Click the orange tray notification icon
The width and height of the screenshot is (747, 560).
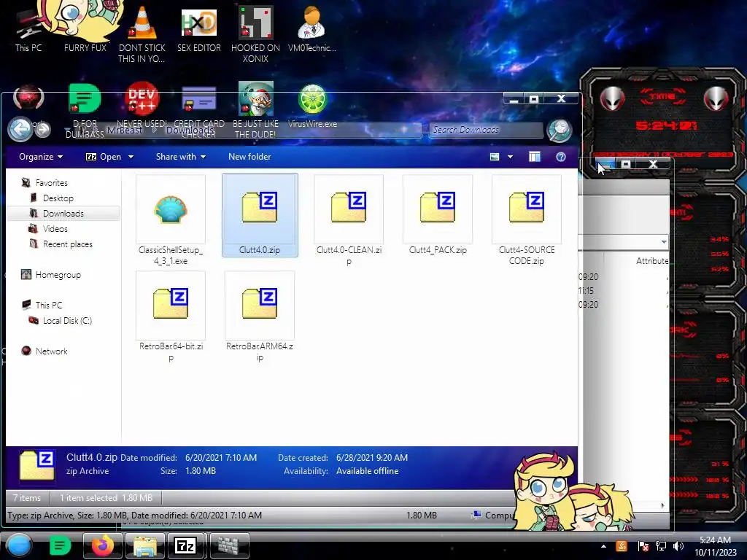point(622,546)
